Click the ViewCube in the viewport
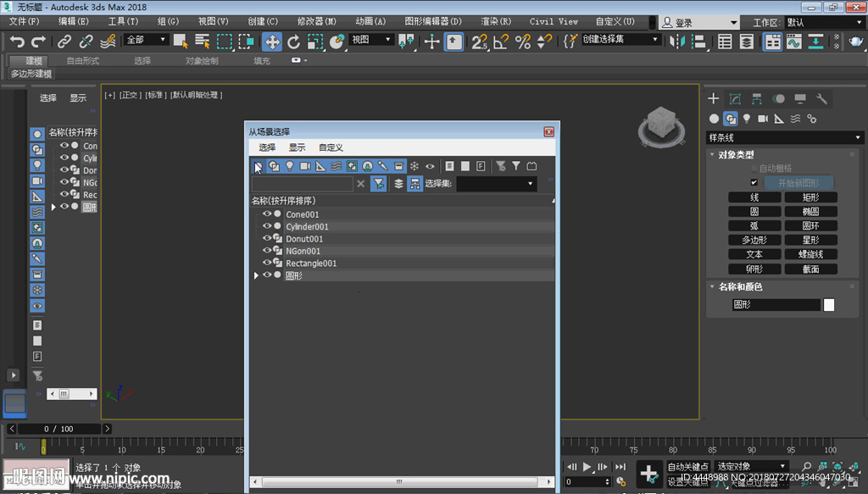The width and height of the screenshot is (868, 494). [x=661, y=126]
